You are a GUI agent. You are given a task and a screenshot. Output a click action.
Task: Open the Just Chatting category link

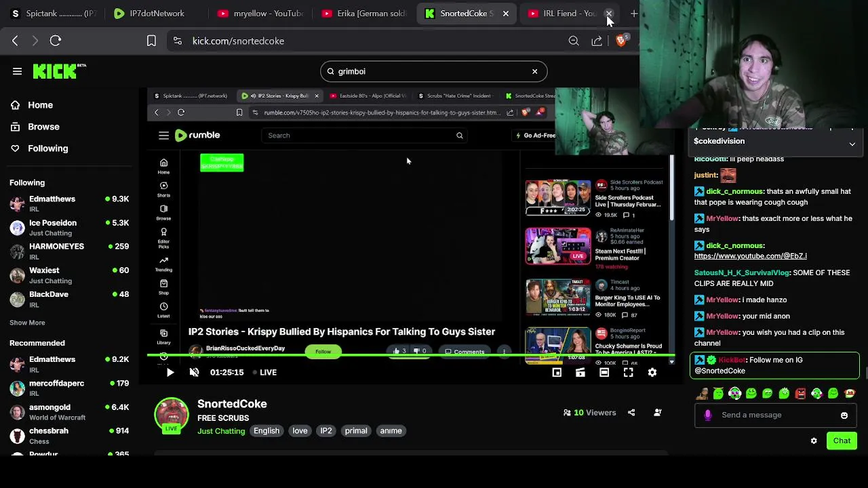point(221,431)
